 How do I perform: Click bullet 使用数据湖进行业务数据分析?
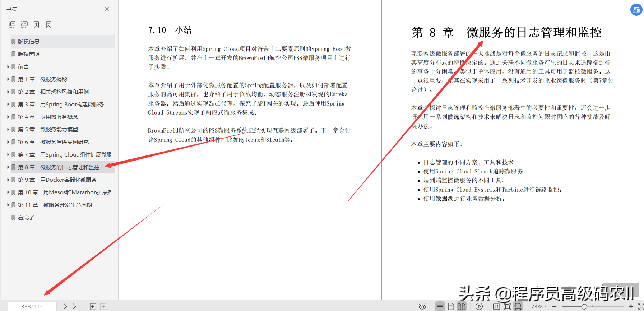(464, 199)
